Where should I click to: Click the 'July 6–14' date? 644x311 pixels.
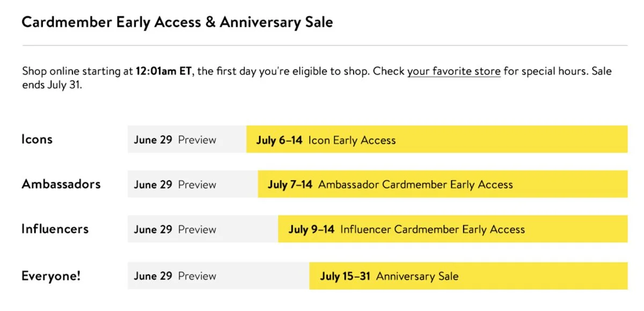(x=279, y=140)
